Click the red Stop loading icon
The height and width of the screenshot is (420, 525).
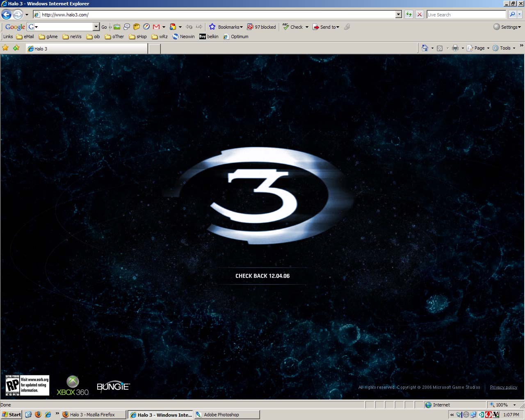coord(419,15)
